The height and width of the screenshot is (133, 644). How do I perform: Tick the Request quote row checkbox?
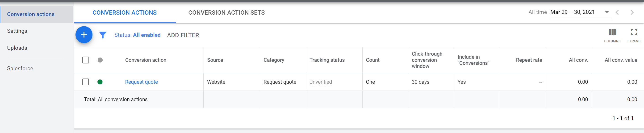[x=86, y=82]
